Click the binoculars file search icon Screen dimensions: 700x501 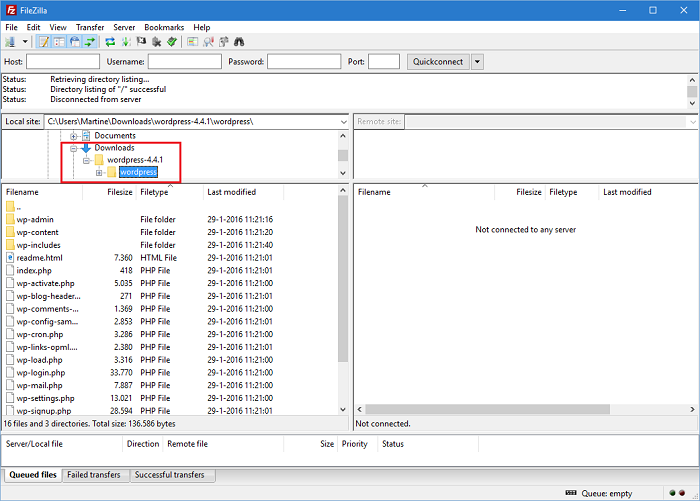239,42
